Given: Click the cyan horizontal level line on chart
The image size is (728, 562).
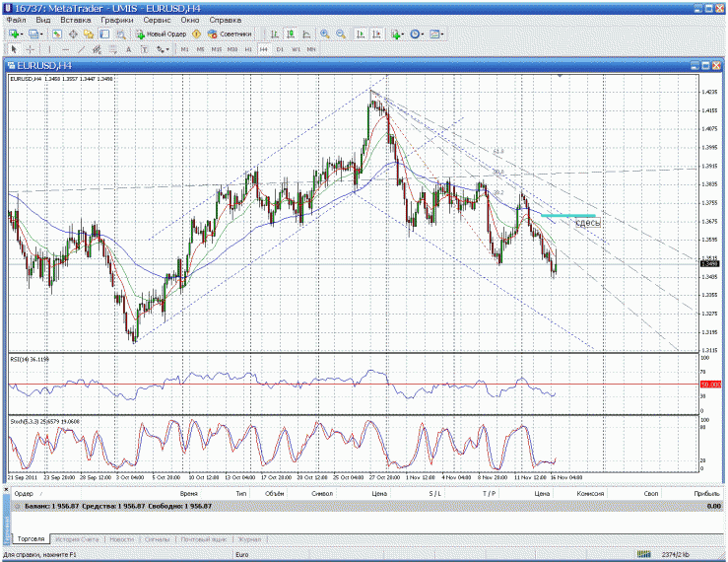Looking at the screenshot, I should pos(567,215).
